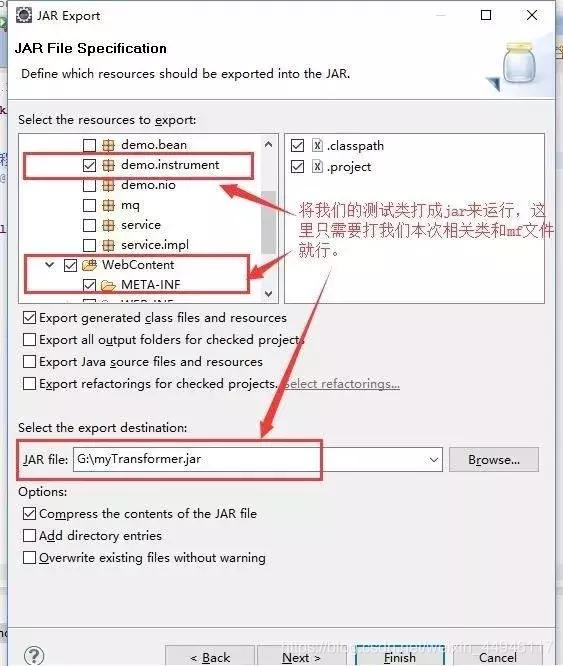Disable Compress the contents of the JAR file
This screenshot has height=666, width=563.
pyautogui.click(x=29, y=514)
